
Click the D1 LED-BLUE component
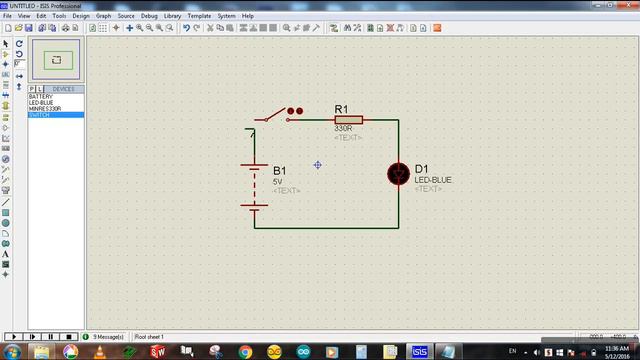click(398, 174)
